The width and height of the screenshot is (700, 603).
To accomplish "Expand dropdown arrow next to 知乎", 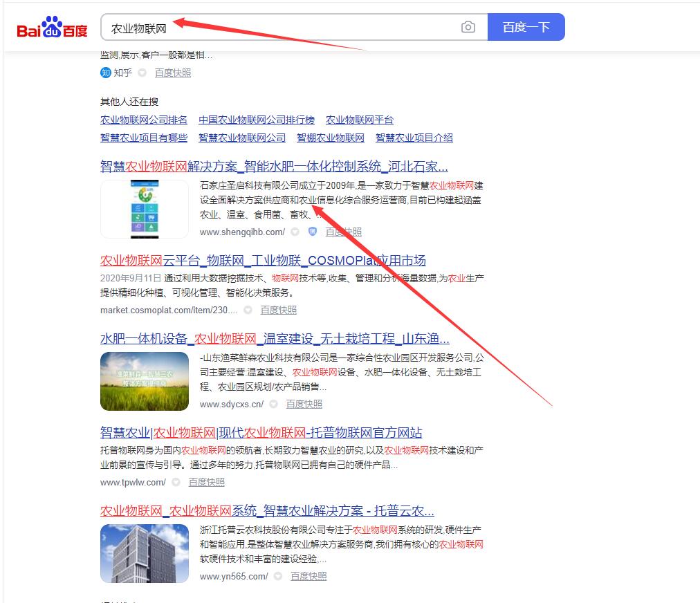I will pos(142,73).
